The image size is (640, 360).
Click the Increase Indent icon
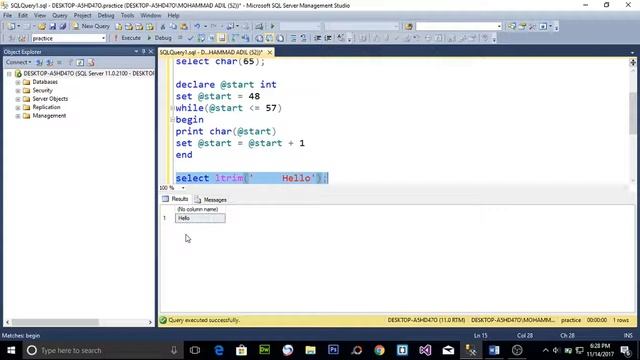[328, 38]
